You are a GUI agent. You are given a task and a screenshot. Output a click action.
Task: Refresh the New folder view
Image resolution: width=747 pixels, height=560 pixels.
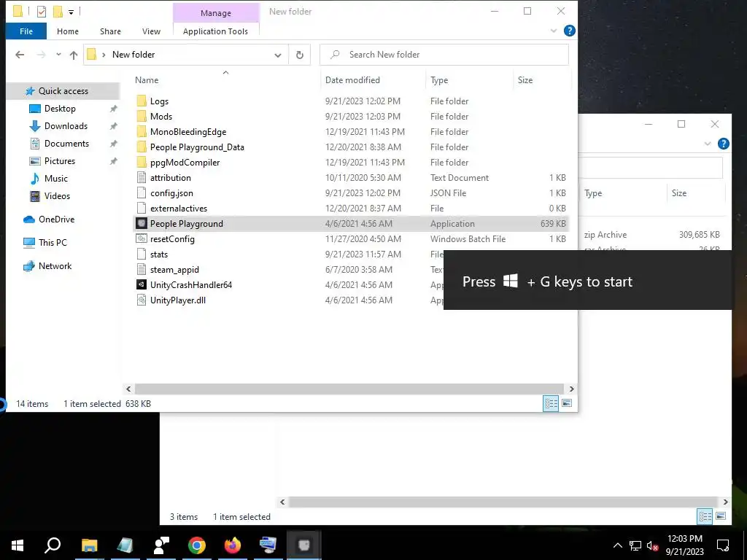click(300, 55)
